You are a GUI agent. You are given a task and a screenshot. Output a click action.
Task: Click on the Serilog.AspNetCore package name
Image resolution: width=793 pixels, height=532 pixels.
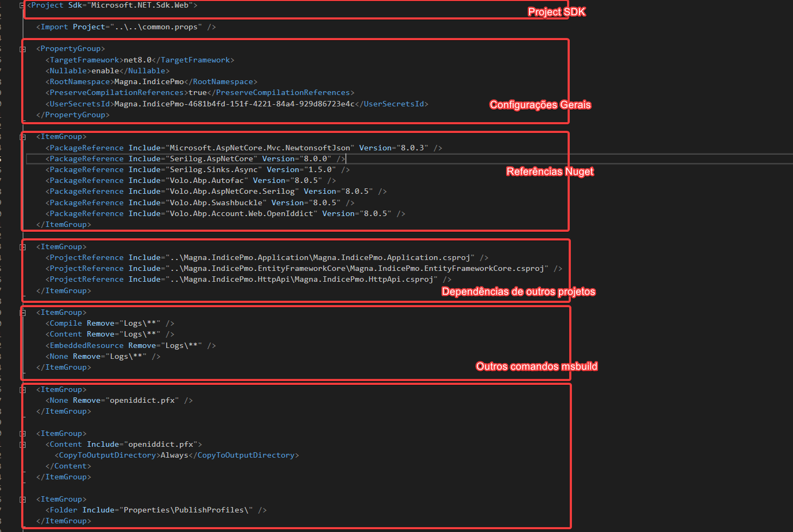(211, 159)
